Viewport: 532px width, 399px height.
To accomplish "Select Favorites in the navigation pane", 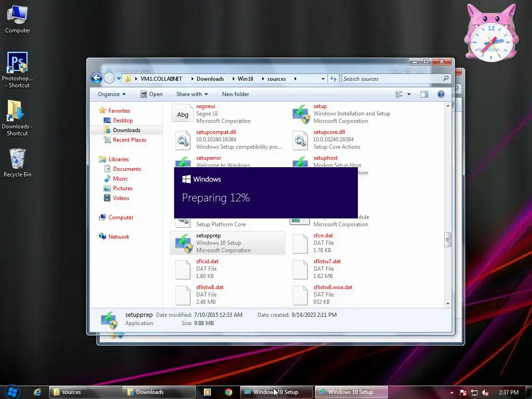I will [x=115, y=111].
